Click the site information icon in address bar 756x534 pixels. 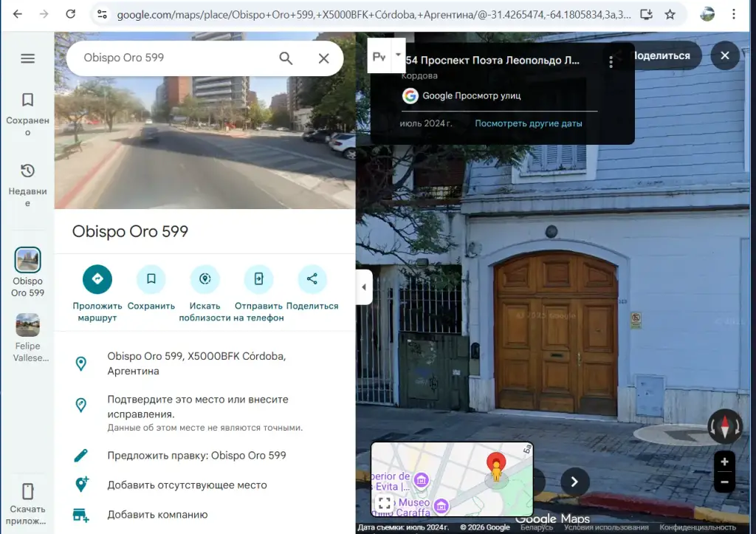pyautogui.click(x=102, y=15)
